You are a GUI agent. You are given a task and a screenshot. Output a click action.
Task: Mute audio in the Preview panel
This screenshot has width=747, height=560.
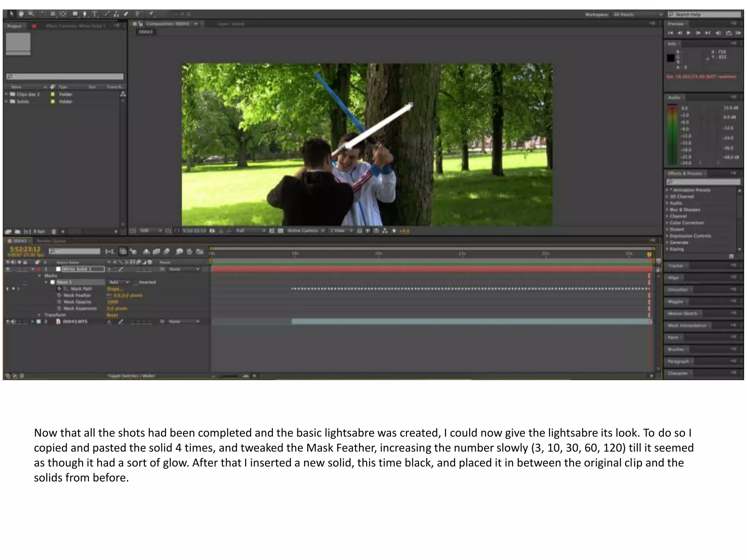pos(718,33)
